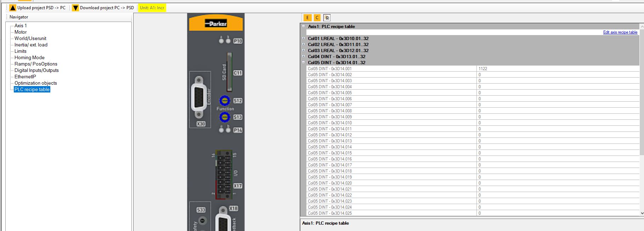644x231 pixels.
Task: Click the S13 function rotary switch
Action: (225, 117)
